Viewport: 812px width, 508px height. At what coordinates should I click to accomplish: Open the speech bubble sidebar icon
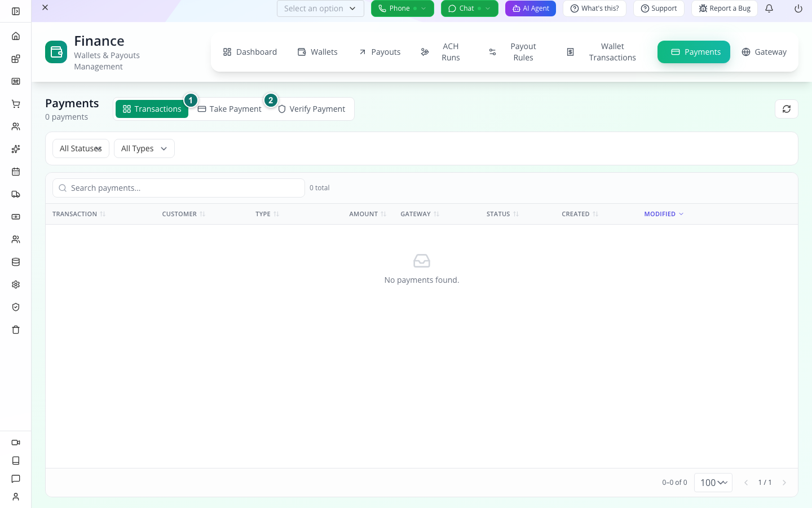pyautogui.click(x=16, y=479)
